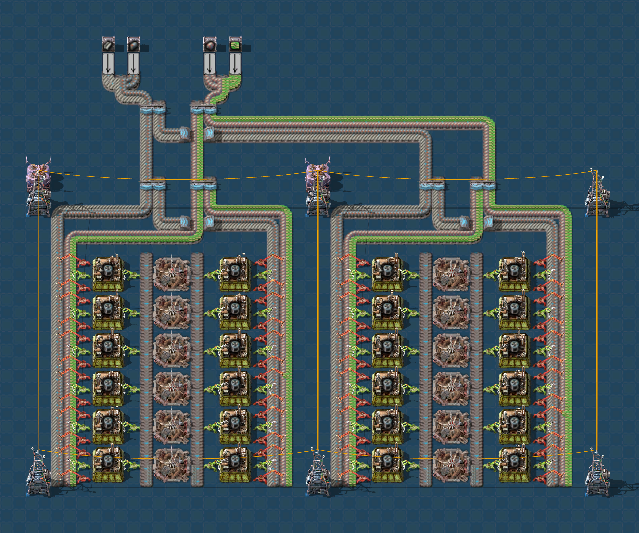
Task: Select the upper splitter feeding the green circuit belt
Action: point(203,109)
